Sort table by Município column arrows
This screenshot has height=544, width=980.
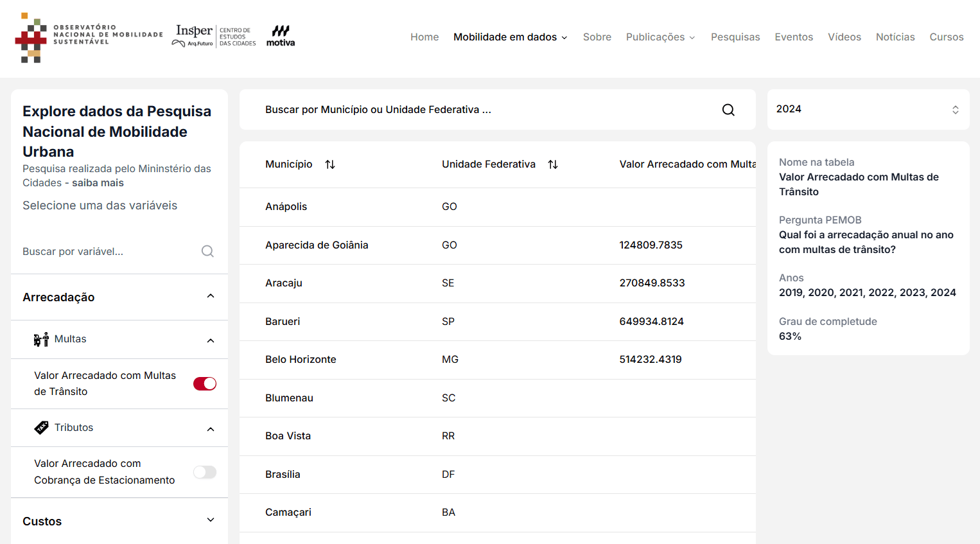tap(330, 164)
